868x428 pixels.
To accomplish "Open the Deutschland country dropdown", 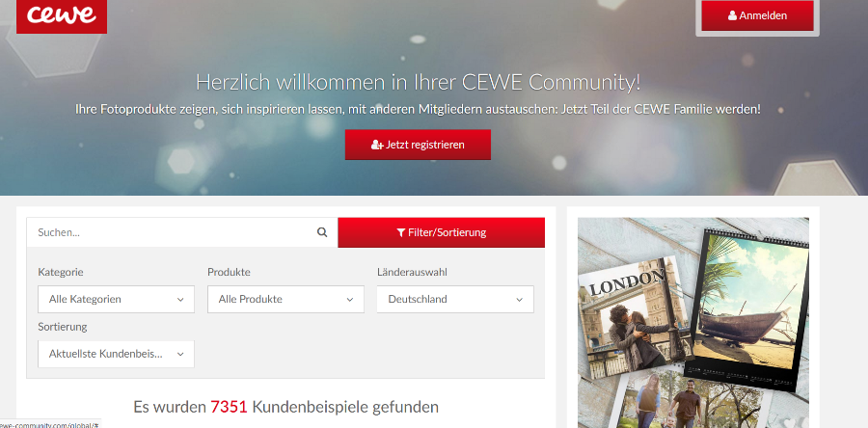I will (455, 299).
